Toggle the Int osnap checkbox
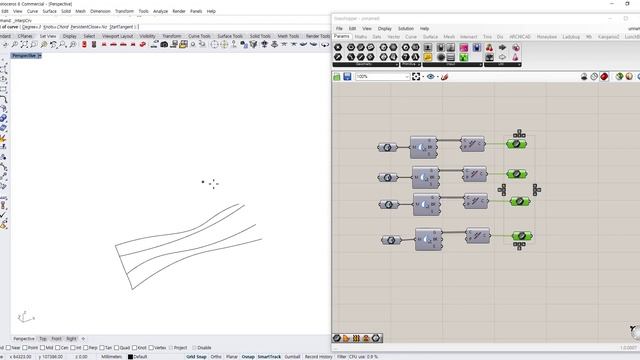The width and height of the screenshot is (640, 360). (73, 348)
